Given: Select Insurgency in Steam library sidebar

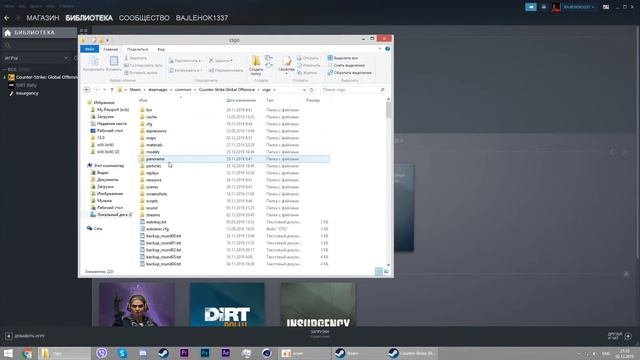Looking at the screenshot, I should (x=27, y=93).
